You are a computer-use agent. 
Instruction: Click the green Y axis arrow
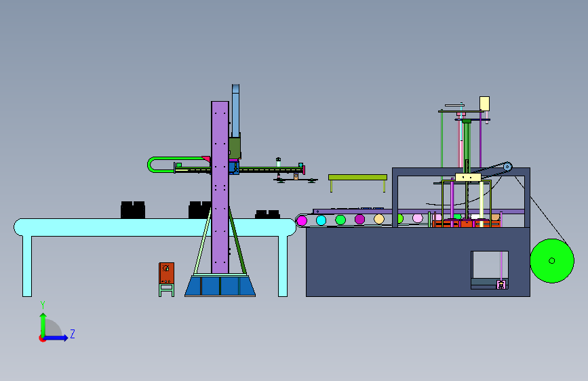pyautogui.click(x=43, y=325)
